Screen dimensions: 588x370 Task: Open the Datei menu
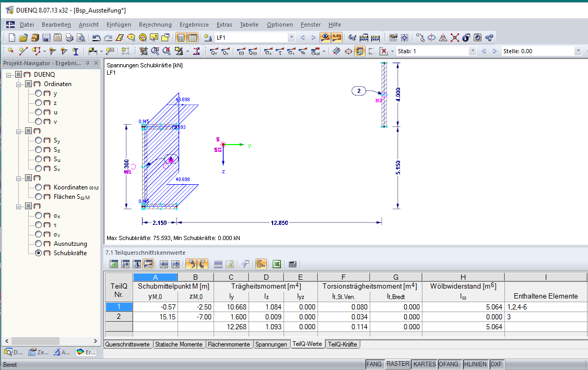tap(27, 25)
